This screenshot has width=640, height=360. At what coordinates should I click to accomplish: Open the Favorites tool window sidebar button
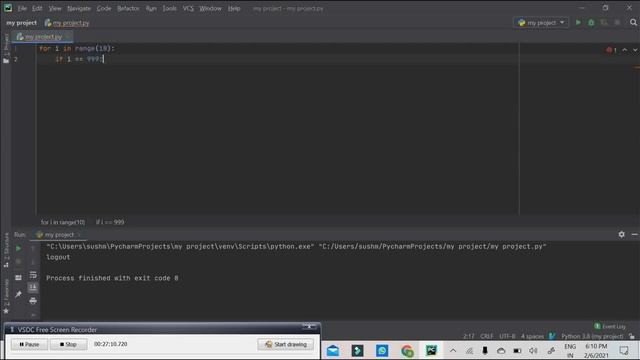[6, 296]
